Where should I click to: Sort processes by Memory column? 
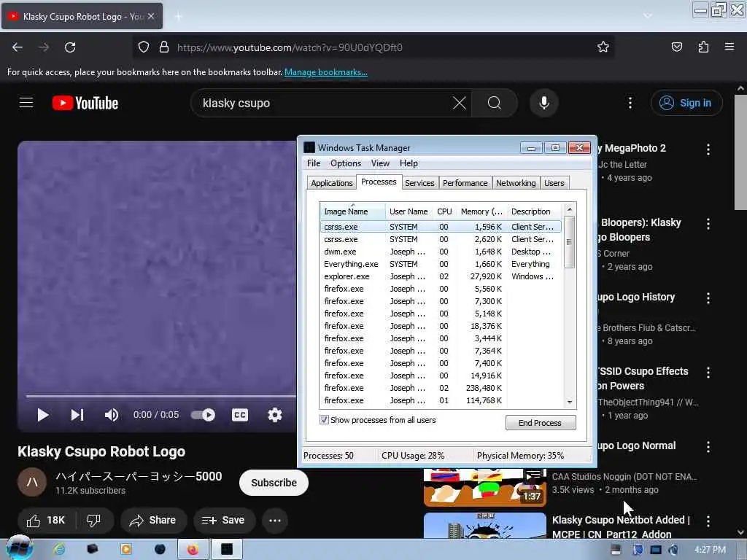click(x=481, y=211)
